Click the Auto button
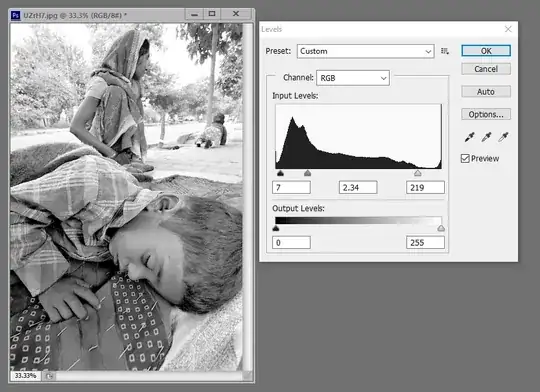540x392 pixels. pos(486,92)
